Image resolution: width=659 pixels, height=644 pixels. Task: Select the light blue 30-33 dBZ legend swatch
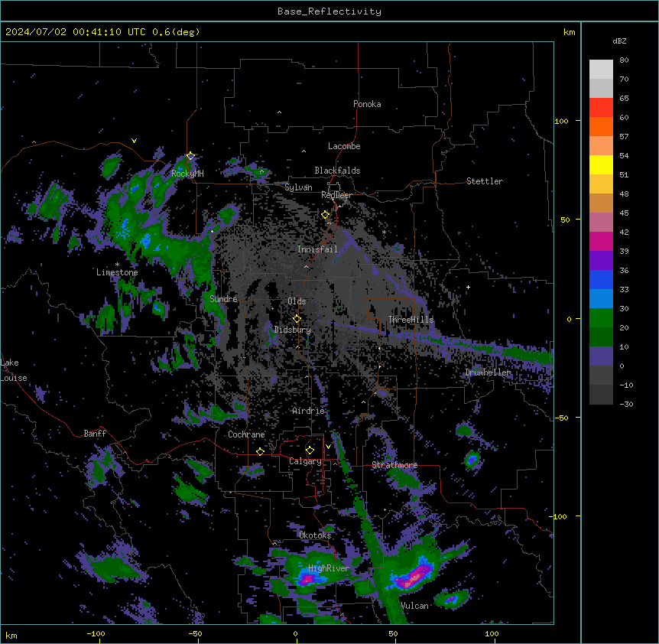click(601, 298)
